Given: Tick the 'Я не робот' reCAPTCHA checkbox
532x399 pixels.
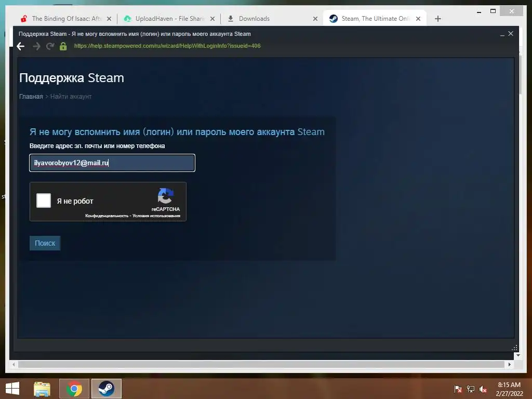Looking at the screenshot, I should tap(44, 201).
